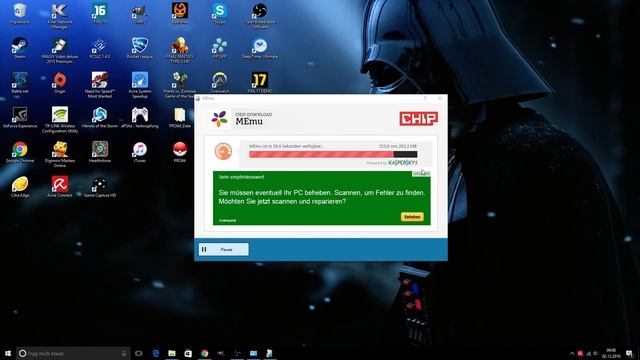
Task: Open the Windows Store taskbar icon
Action: [188, 353]
